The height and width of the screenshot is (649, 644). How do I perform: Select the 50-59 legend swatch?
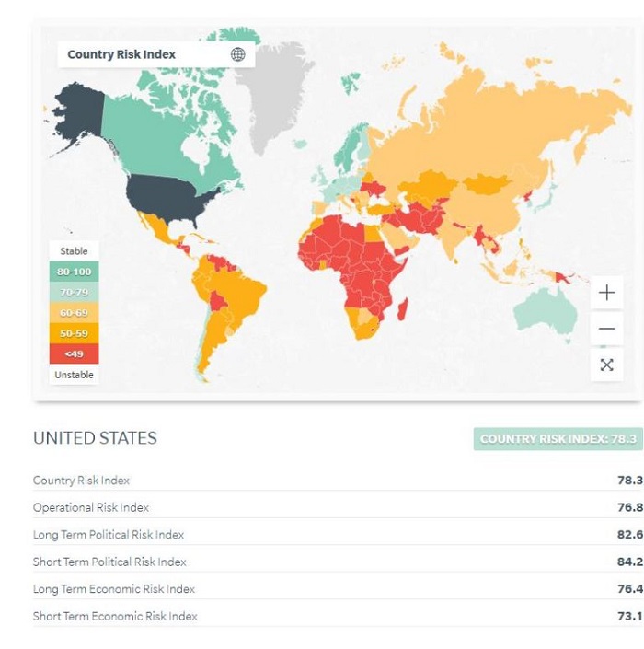pyautogui.click(x=74, y=333)
